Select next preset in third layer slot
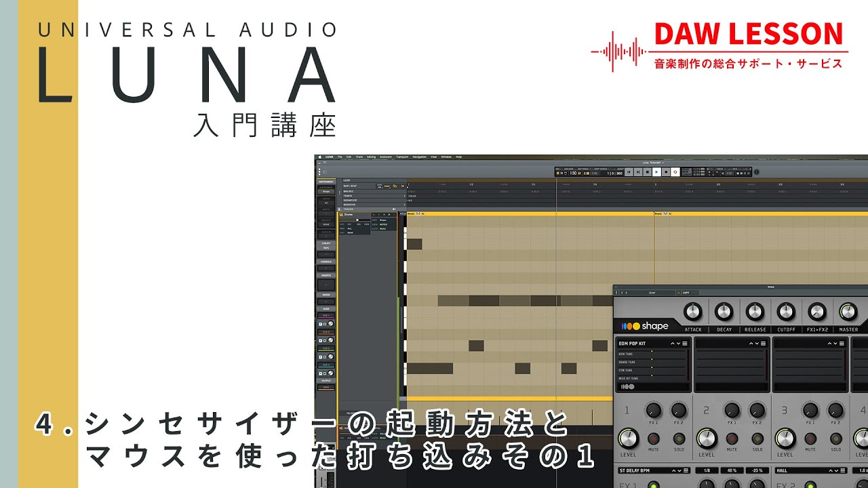868x488 pixels. click(x=836, y=344)
